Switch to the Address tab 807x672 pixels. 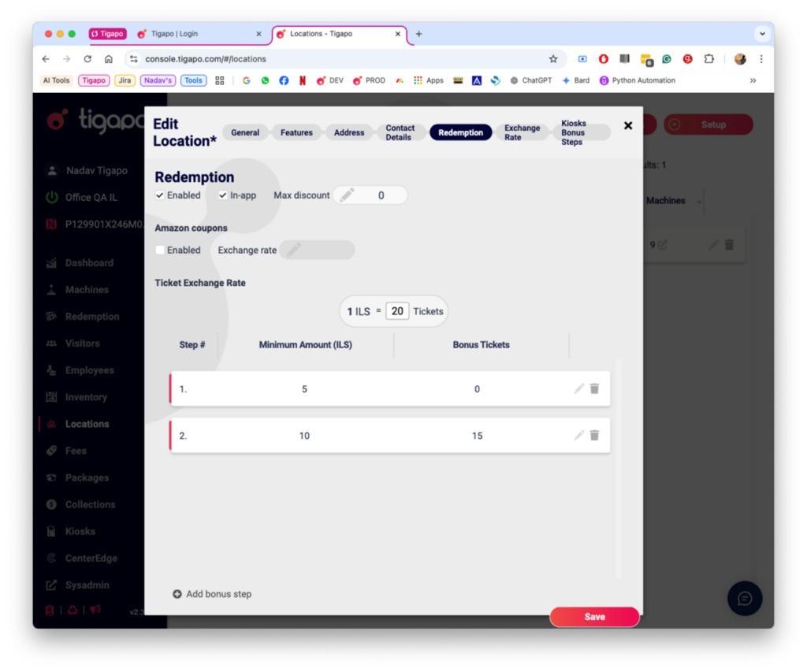coord(349,132)
